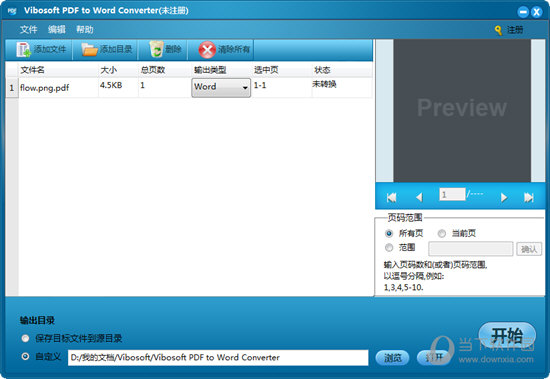Viewport: 550px width, 379px height.
Task: Click the 添加目录 (add folder) toolbar button
Action: pos(106,50)
